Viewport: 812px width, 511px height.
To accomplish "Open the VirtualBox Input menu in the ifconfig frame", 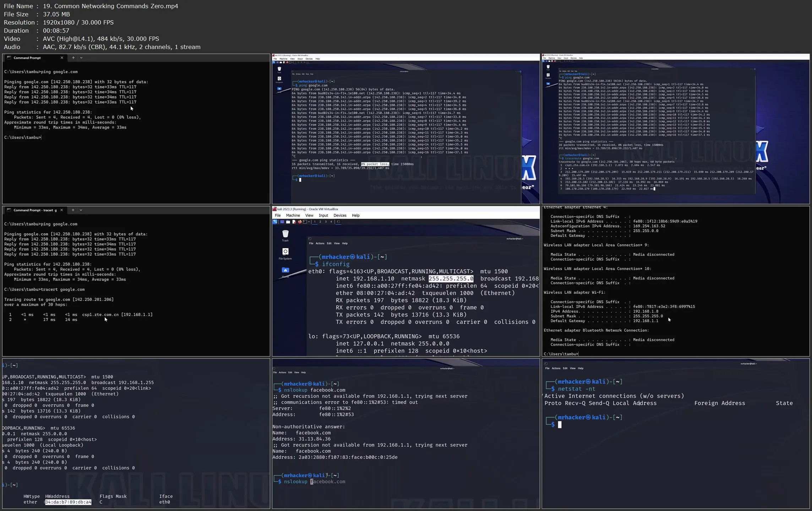I will [323, 216].
